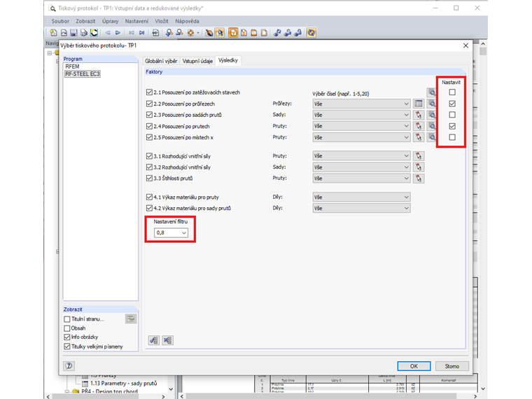The image size is (532, 399).
Task: Open the Vložit menu
Action: tap(162, 21)
